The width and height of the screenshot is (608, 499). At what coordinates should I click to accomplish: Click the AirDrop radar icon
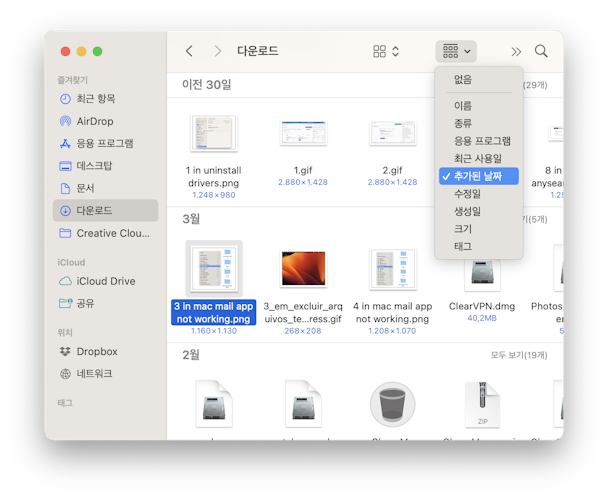tap(65, 121)
